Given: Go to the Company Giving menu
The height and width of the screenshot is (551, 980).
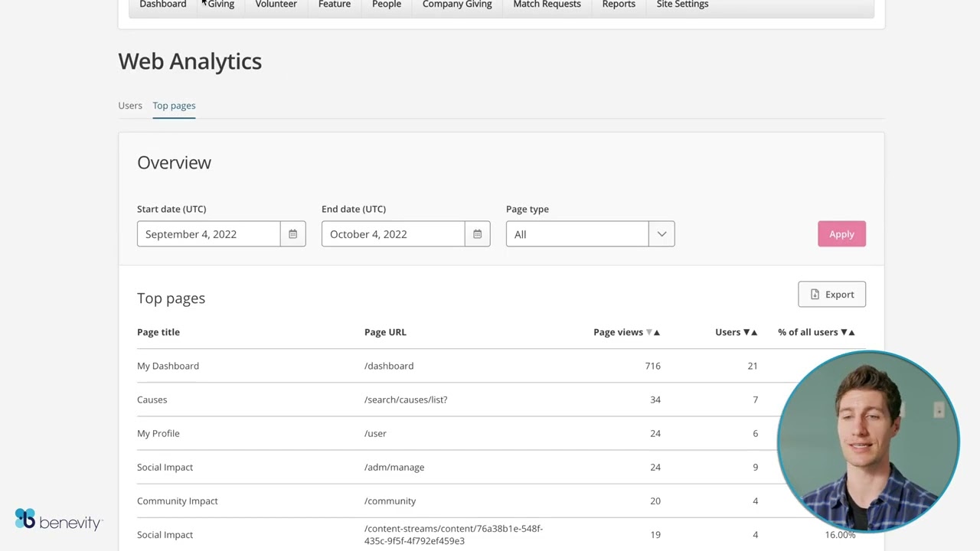Looking at the screenshot, I should tap(457, 5).
